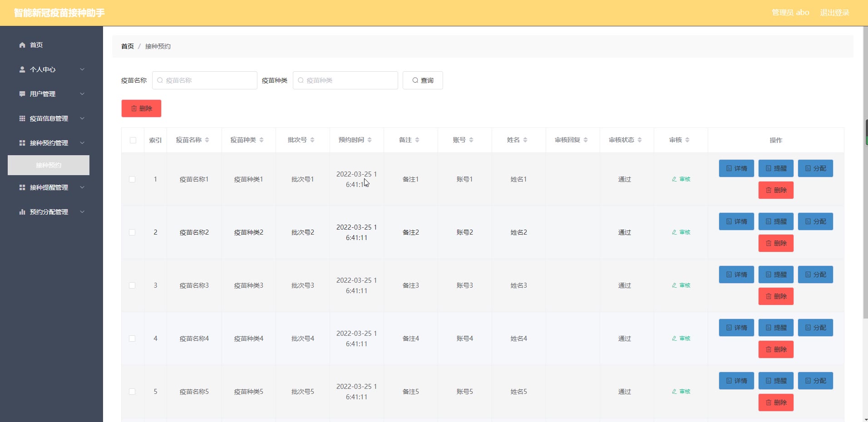Click the home icon in the sidebar

coord(22,45)
